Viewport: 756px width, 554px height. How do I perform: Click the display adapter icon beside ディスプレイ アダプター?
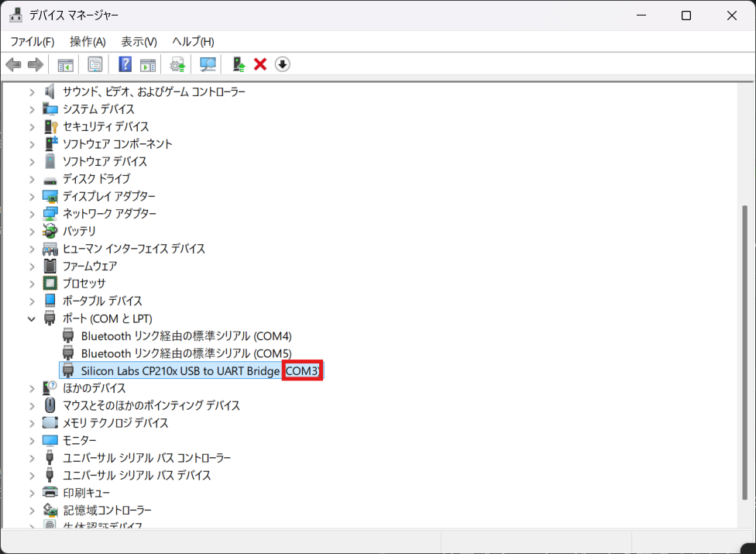pyautogui.click(x=50, y=196)
